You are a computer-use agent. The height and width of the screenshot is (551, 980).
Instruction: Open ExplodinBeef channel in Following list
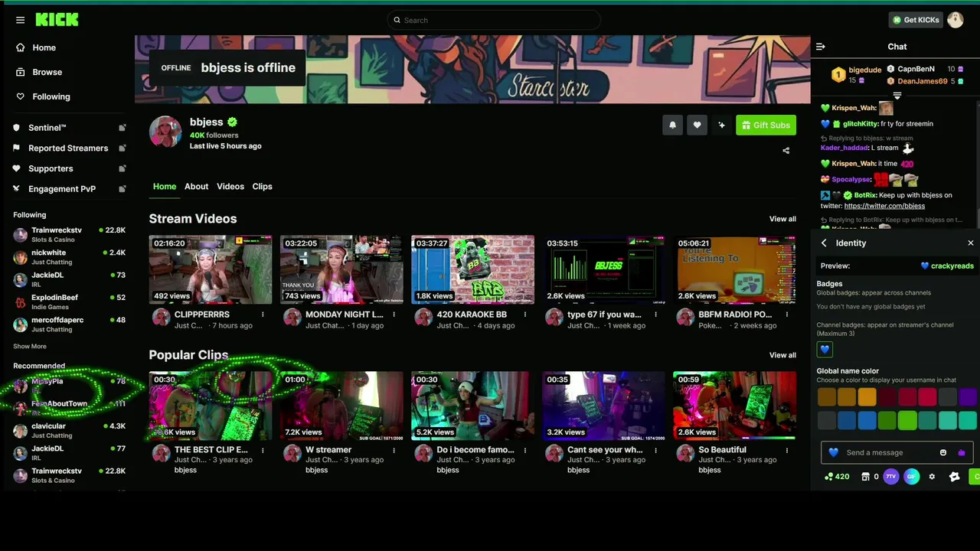pos(69,302)
